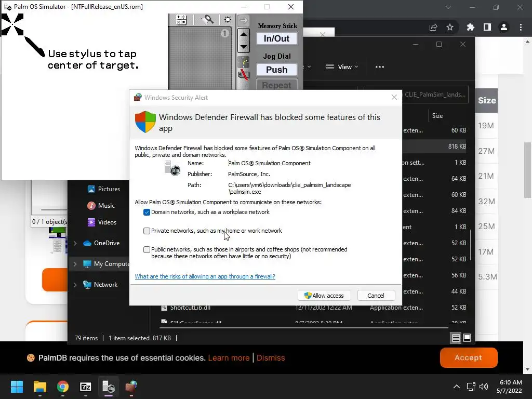532x399 pixels.
Task: Expand the Network tree node
Action: coord(75,285)
